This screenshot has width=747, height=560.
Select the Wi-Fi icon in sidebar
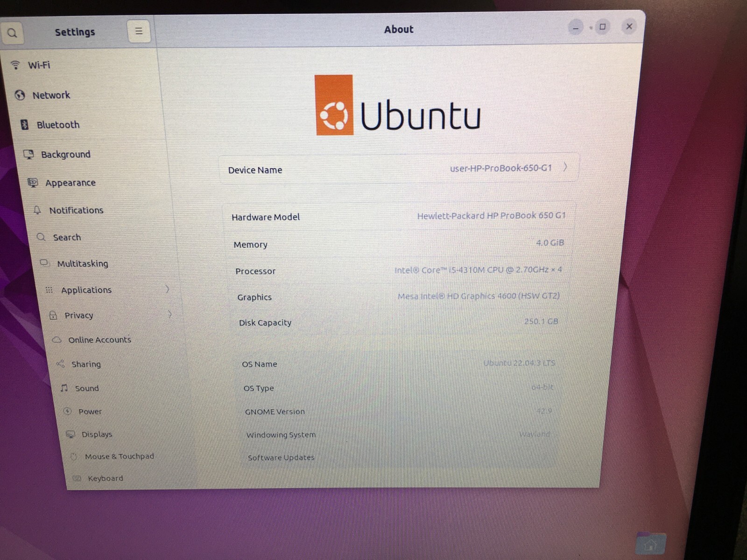click(x=15, y=65)
